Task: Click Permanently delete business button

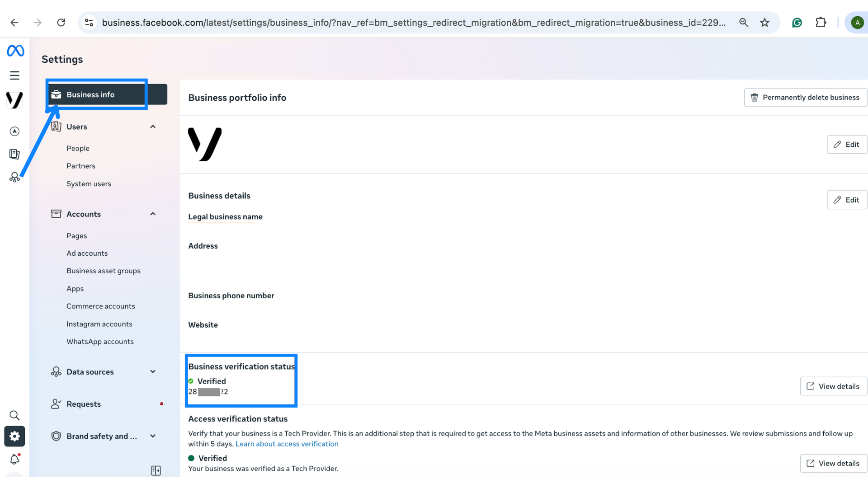Action: point(805,98)
